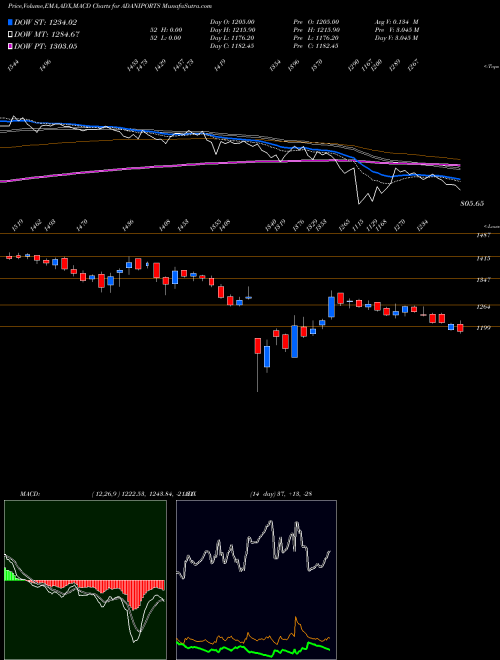Screen dimensions: 500x660
Task: Click the 'Pre V: 3.045 M' value
Action: pyautogui.click(x=397, y=30)
